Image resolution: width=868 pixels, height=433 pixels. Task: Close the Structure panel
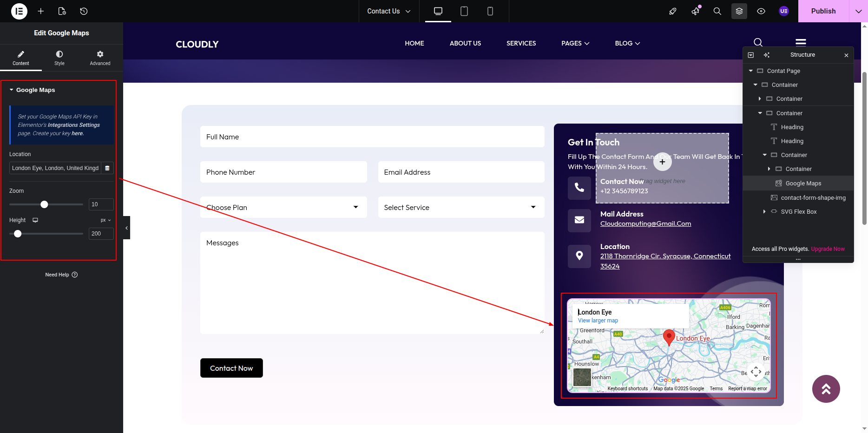[846, 55]
